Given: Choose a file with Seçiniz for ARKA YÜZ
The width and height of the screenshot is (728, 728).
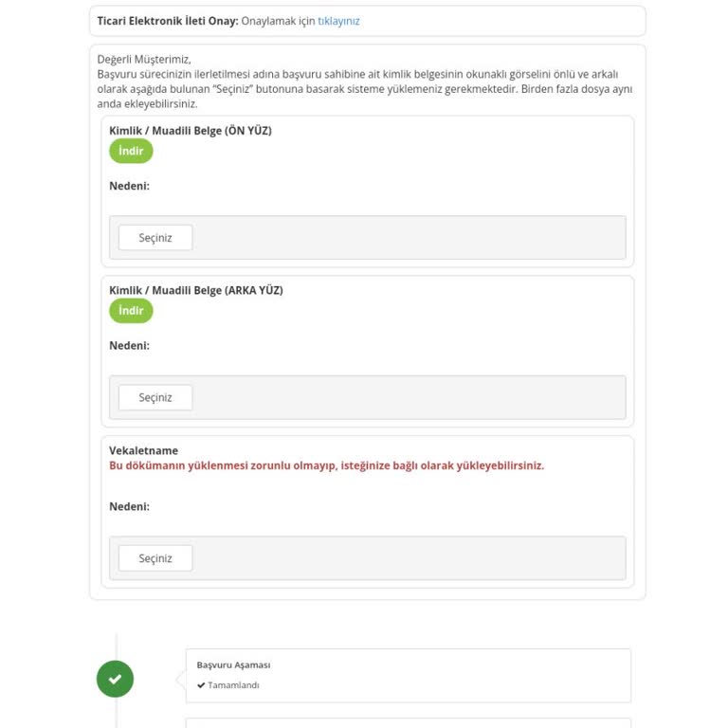Looking at the screenshot, I should (x=155, y=397).
